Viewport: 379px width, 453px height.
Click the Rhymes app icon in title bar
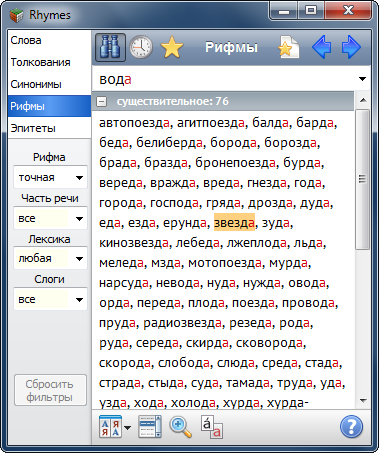[16, 15]
